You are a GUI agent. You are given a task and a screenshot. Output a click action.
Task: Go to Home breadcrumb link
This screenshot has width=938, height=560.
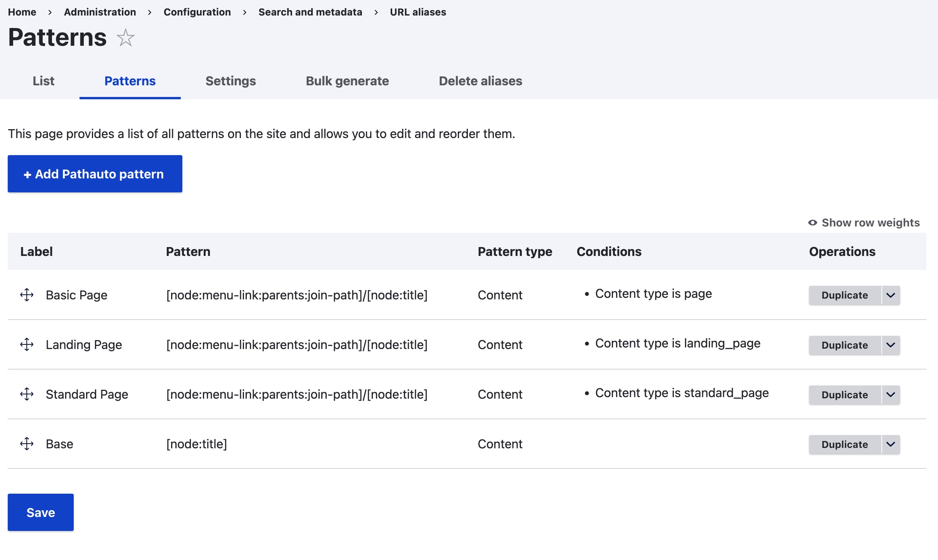point(22,12)
